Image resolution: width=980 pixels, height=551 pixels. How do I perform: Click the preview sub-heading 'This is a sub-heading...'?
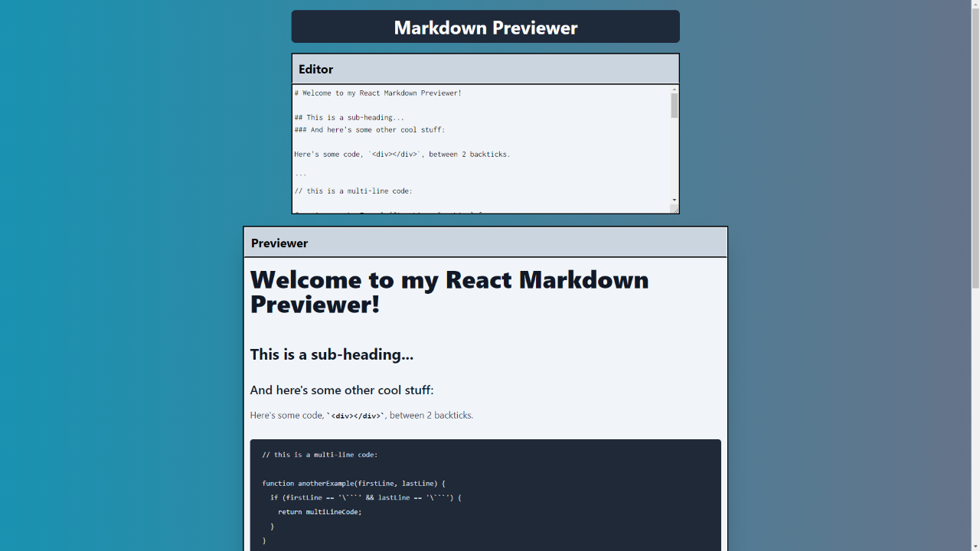coord(332,354)
